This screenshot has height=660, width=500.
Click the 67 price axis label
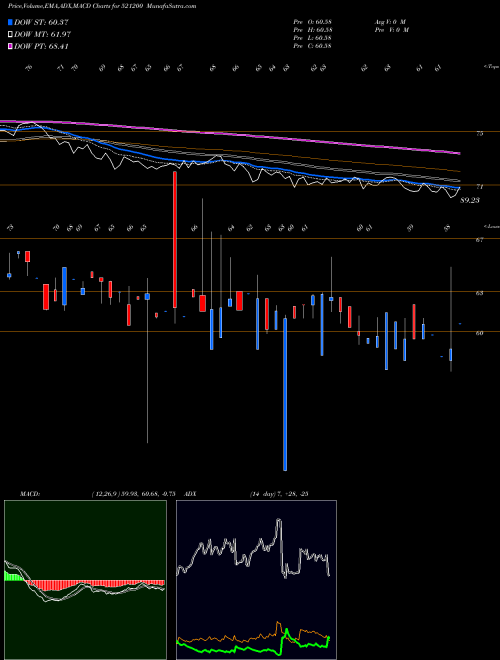pyautogui.click(x=479, y=240)
